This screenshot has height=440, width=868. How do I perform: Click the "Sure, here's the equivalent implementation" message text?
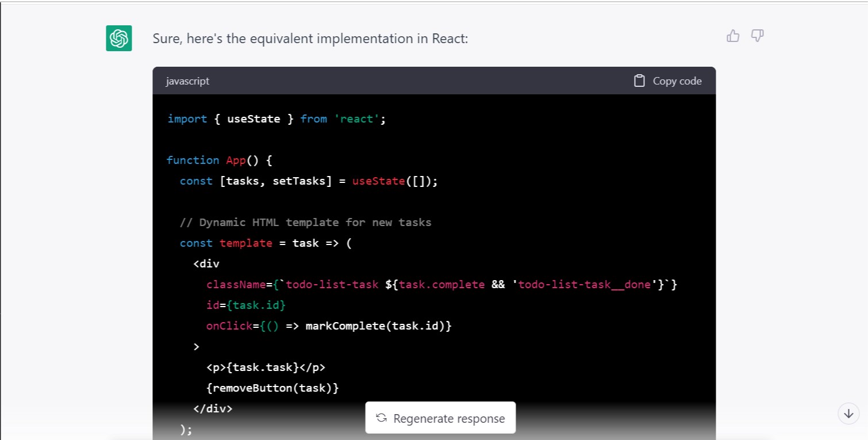coord(310,39)
